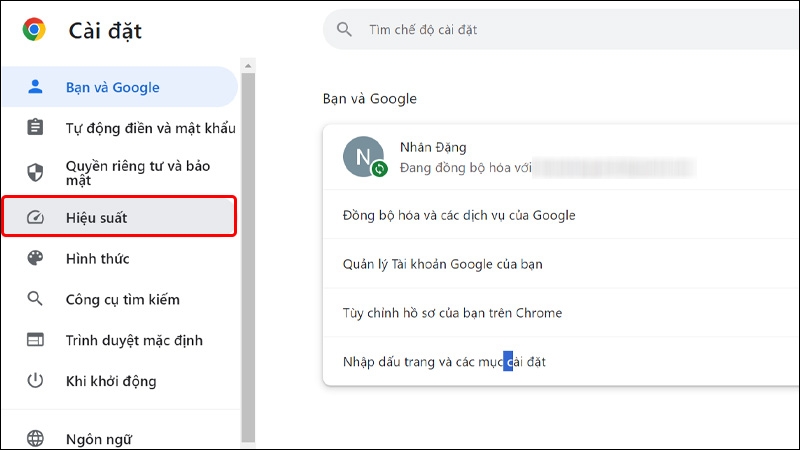Click the palette icon for Hình thức
This screenshot has width=800, height=450.
[x=35, y=258]
